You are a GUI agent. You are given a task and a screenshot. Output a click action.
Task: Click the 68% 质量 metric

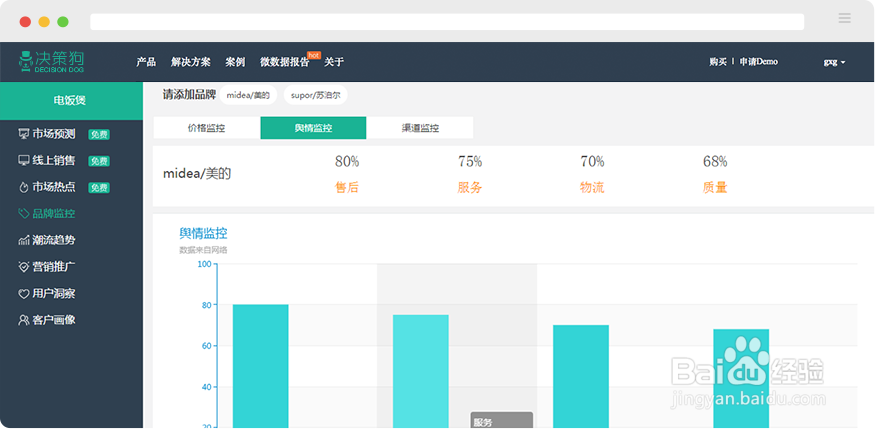coord(715,175)
